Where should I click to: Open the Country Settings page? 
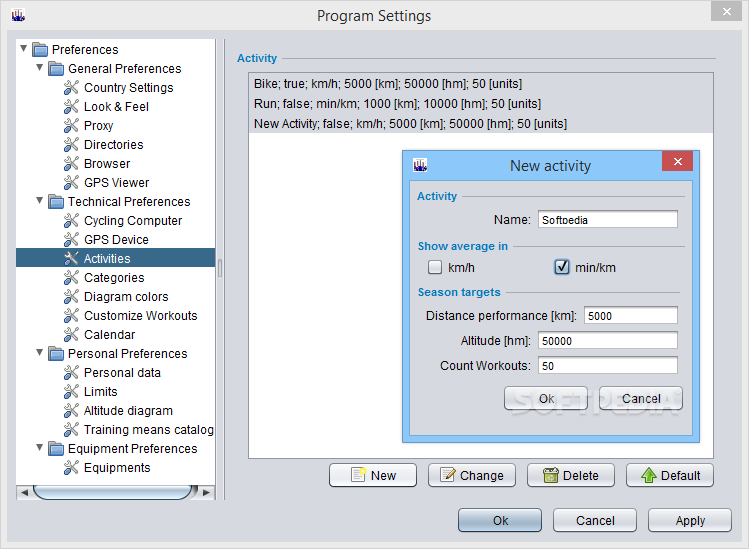click(128, 88)
